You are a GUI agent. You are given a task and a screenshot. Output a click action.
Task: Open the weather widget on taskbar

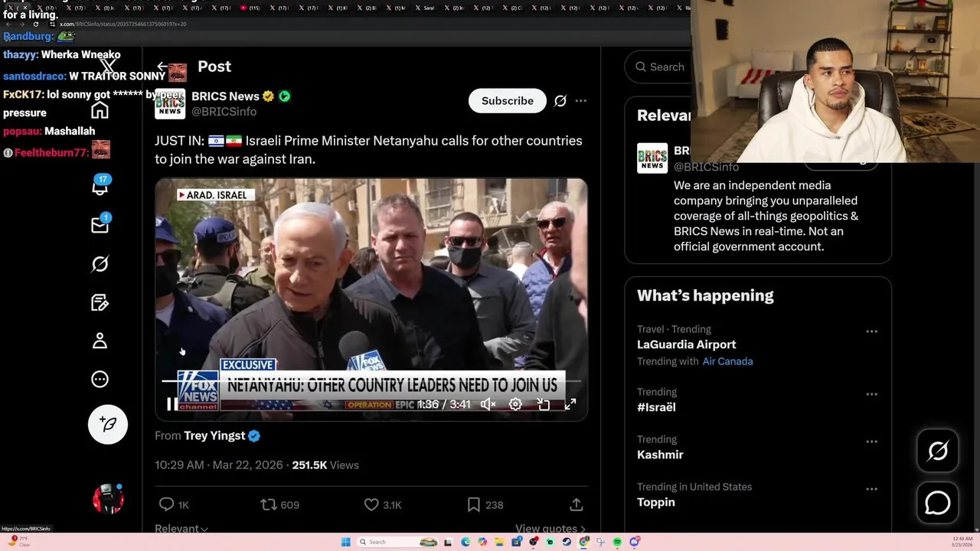pos(18,542)
